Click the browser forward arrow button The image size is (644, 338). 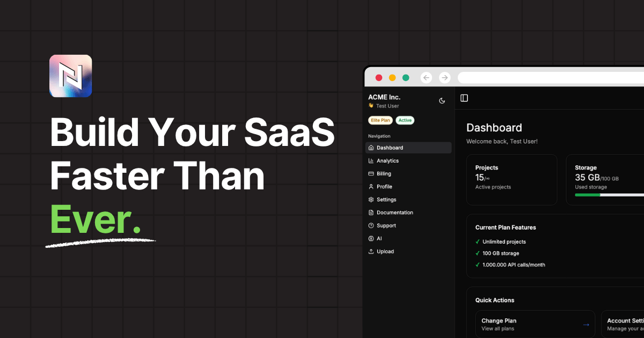click(444, 78)
